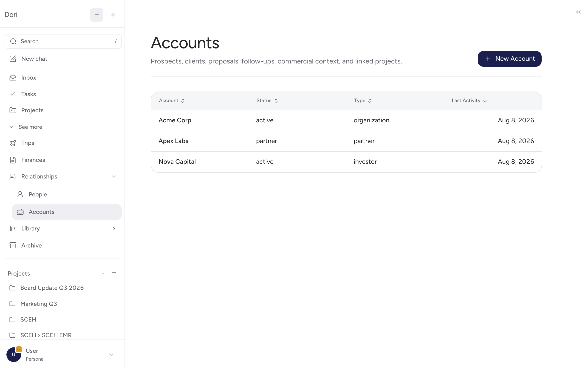Open People under Relationships
Image resolution: width=588 pixels, height=368 pixels.
click(67, 195)
